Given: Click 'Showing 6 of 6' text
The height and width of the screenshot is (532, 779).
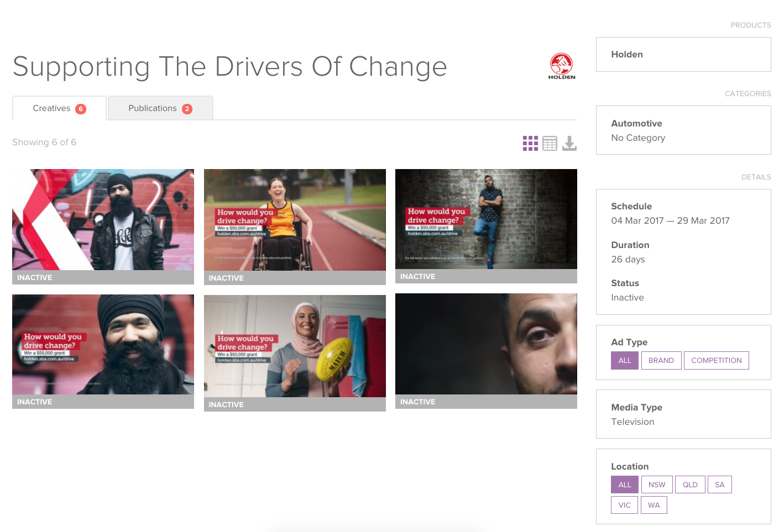Looking at the screenshot, I should tap(44, 142).
